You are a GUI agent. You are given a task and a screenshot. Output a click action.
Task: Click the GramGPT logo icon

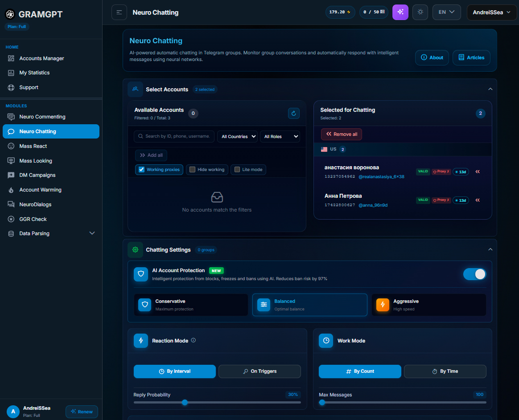pyautogui.click(x=10, y=14)
